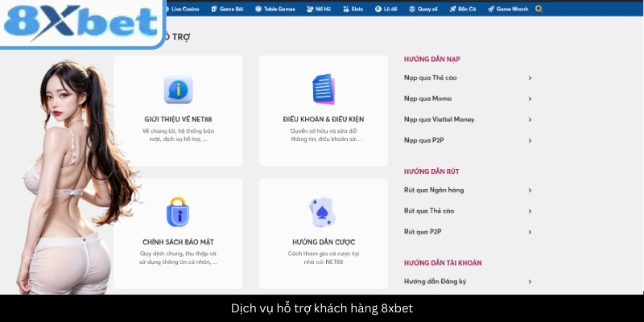Open the Rút qua Thẻ cào link
The height and width of the screenshot is (322, 644).
tap(429, 211)
